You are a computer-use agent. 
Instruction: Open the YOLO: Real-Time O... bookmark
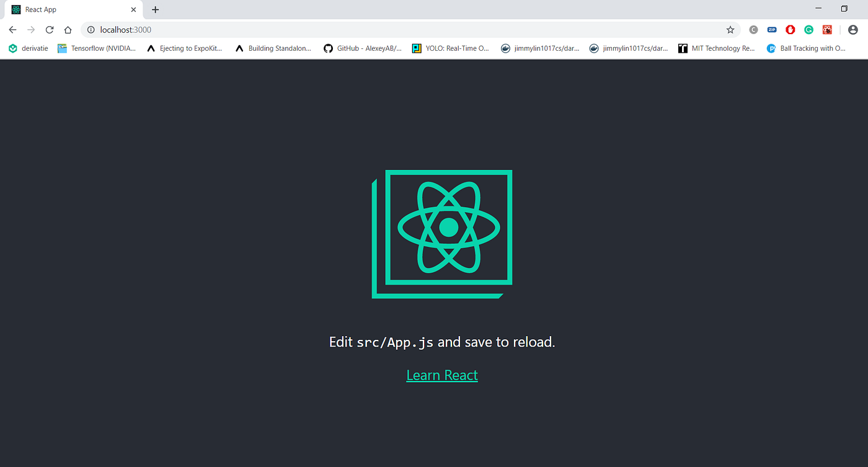(x=451, y=48)
